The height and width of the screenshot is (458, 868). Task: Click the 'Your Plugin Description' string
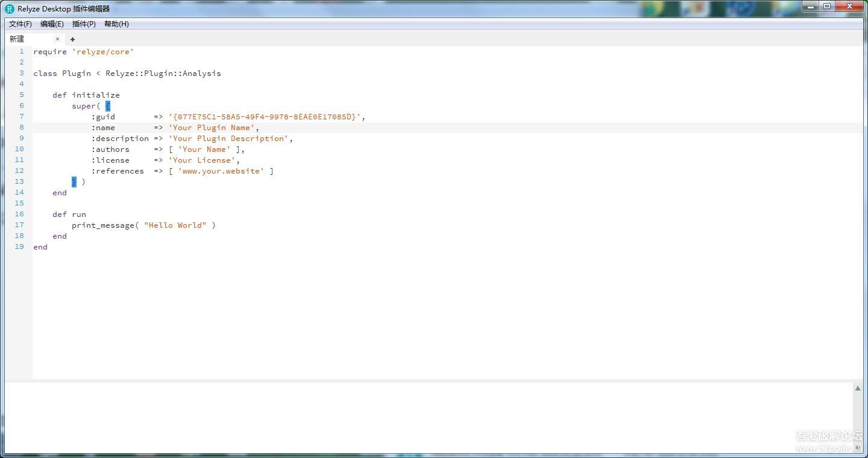pos(228,139)
